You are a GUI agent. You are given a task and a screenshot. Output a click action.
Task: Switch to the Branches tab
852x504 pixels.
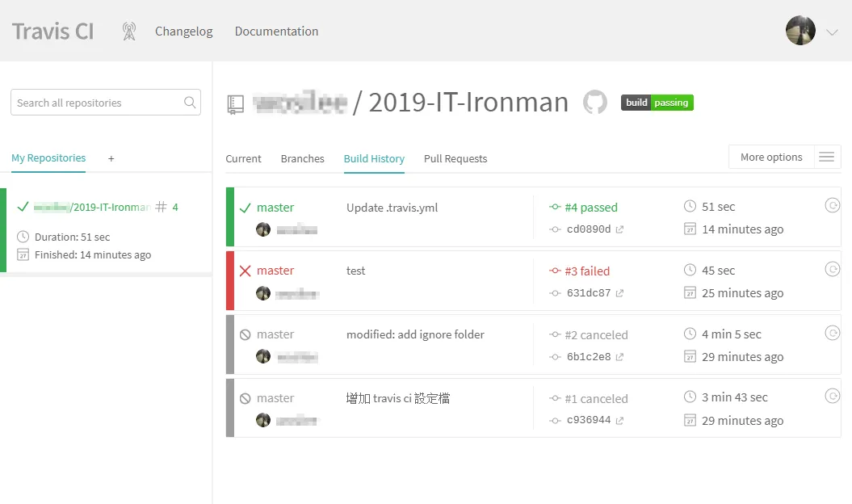pos(302,159)
